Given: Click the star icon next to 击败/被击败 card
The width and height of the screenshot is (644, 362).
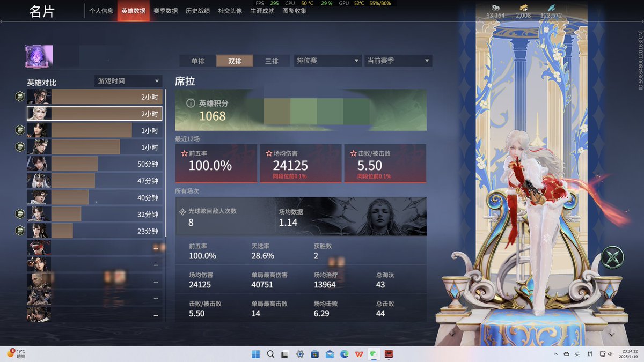Looking at the screenshot, I should (x=353, y=153).
